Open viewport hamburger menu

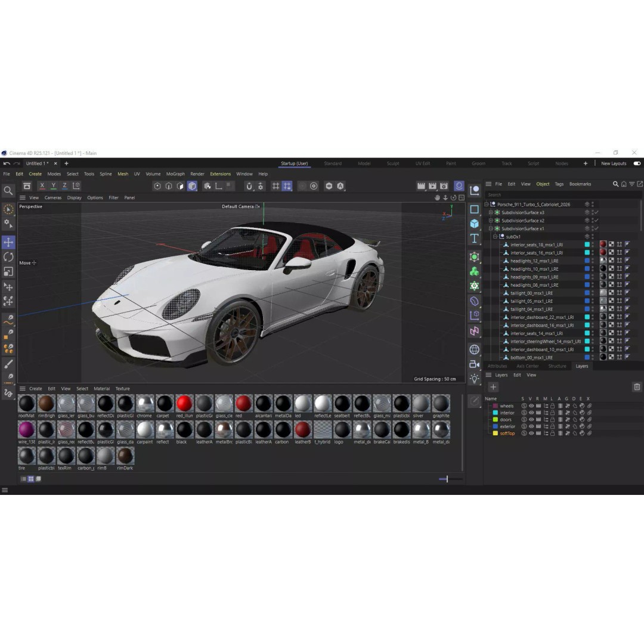[23, 197]
